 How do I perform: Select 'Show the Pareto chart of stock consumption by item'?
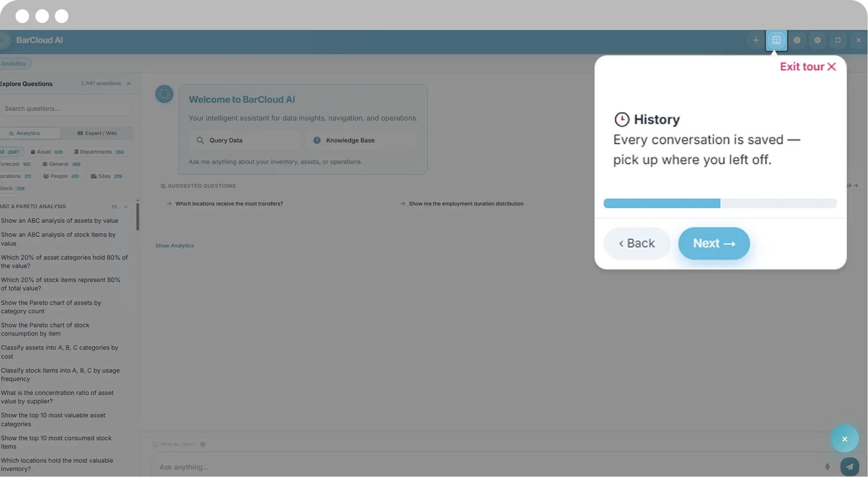[x=45, y=329]
